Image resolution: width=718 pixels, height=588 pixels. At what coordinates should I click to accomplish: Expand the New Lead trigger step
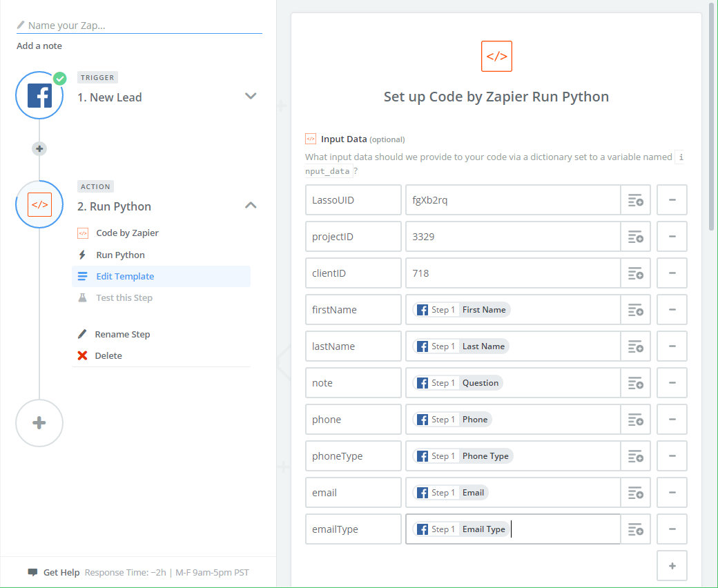pos(251,97)
